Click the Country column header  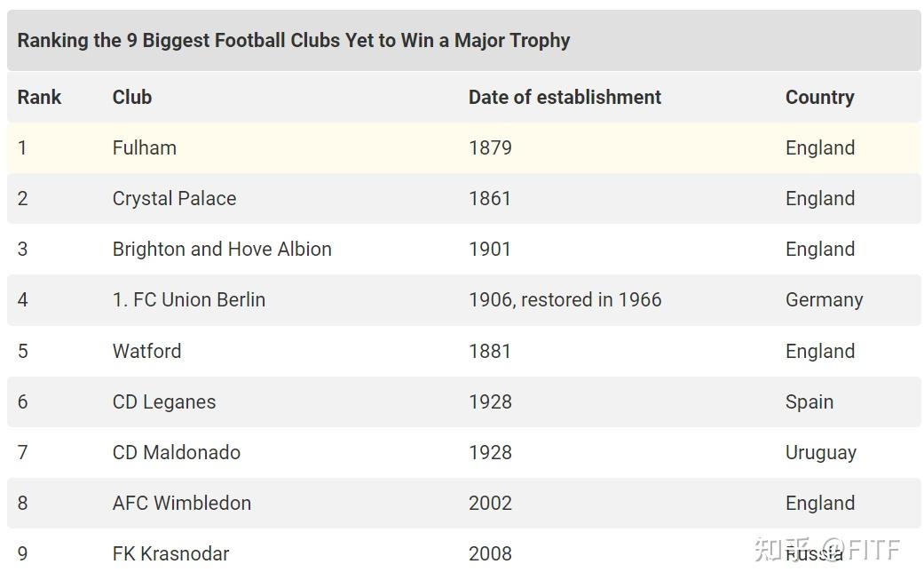click(x=819, y=98)
